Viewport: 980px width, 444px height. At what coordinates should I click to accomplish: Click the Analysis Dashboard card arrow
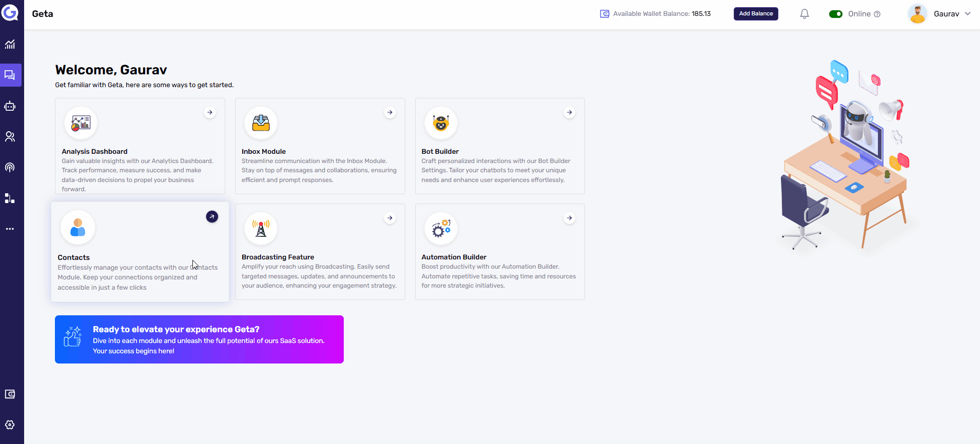point(210,112)
